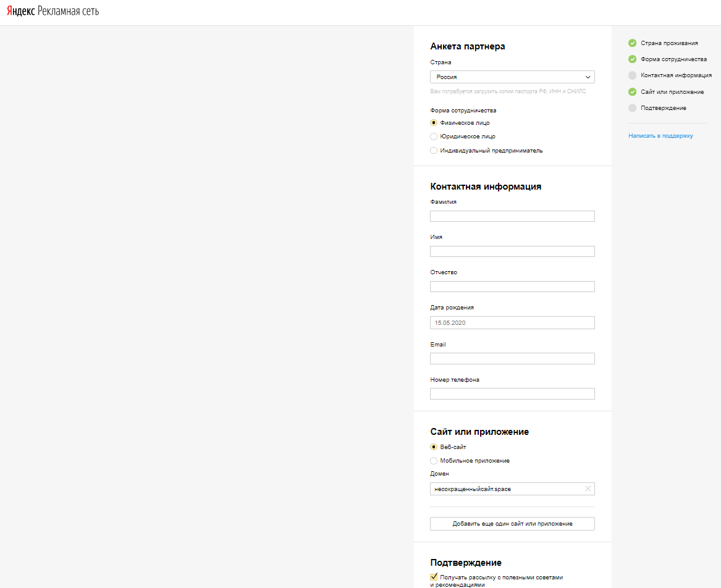721x588 pixels.
Task: Click the clear icon in the Домен field
Action: click(x=588, y=489)
